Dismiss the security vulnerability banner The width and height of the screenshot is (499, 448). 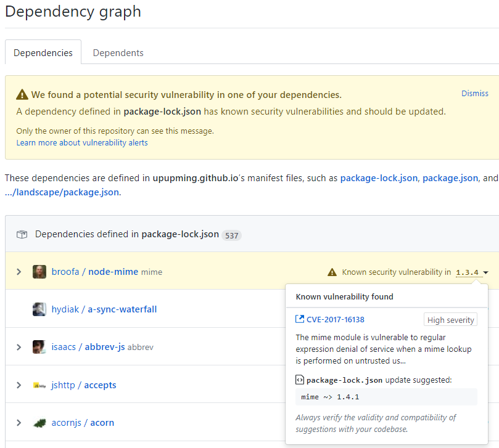[x=474, y=93]
